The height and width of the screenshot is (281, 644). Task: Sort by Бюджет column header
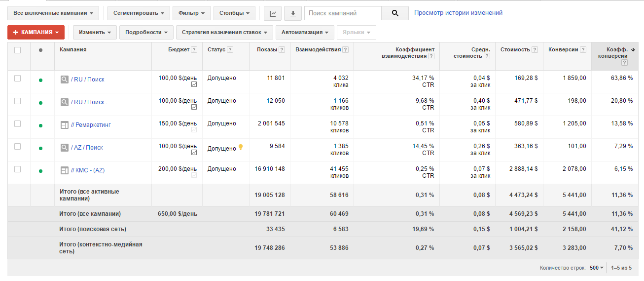(179, 49)
